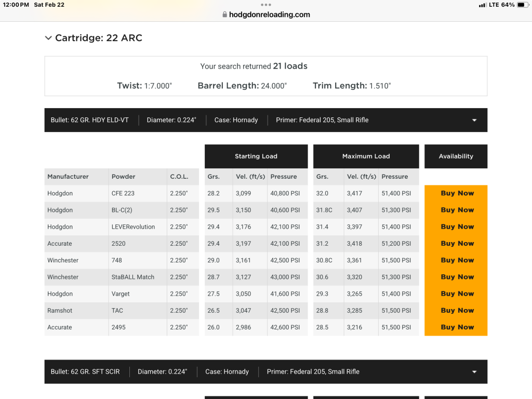Click Buy Now for Accurate 2495

click(457, 327)
